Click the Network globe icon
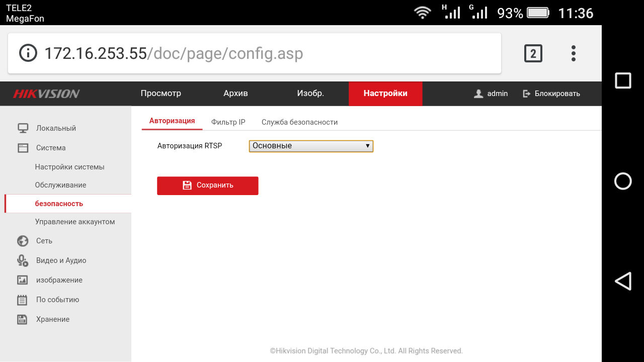 [x=23, y=241]
